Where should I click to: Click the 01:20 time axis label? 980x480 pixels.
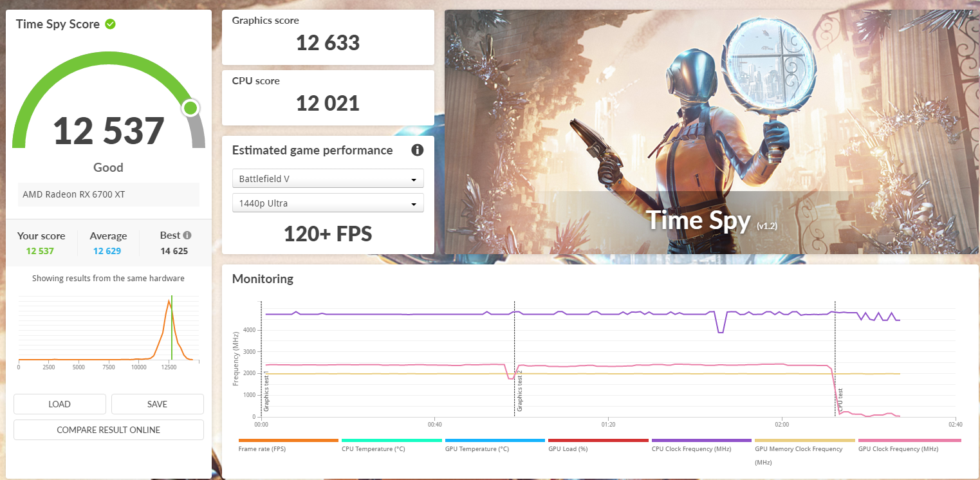(608, 425)
